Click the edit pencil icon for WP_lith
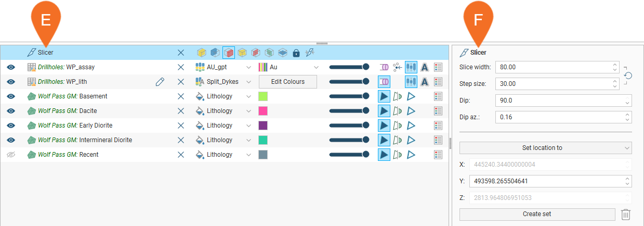 click(x=160, y=82)
